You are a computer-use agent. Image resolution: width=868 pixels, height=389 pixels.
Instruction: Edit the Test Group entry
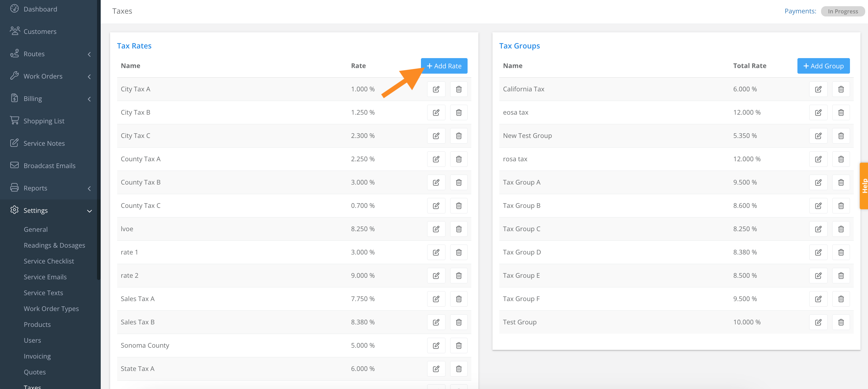(818, 322)
